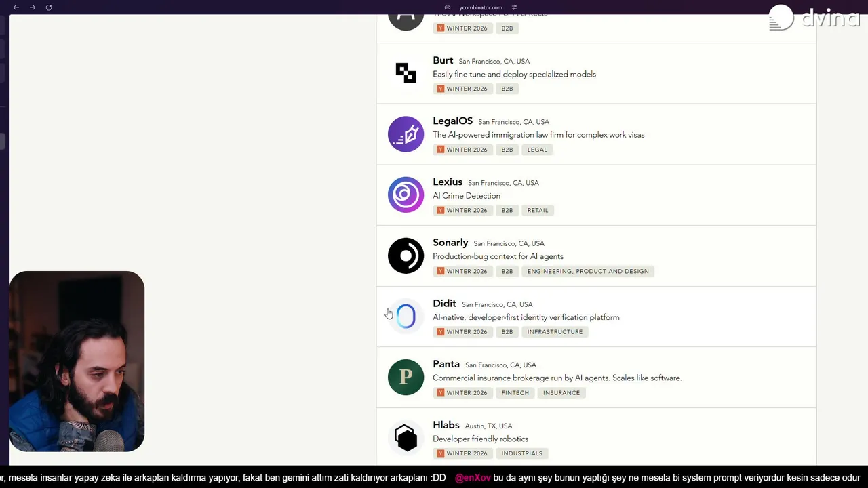Screen dimensions: 868x488
Task: Open the Burt company logo
Action: pos(406,73)
